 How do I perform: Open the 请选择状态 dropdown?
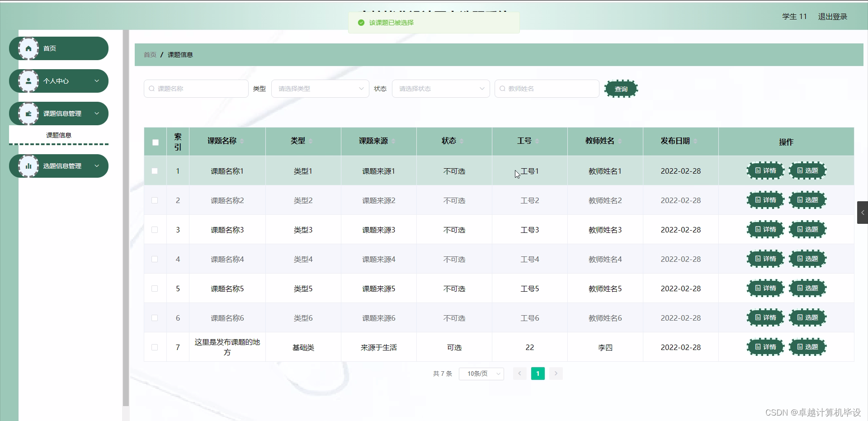click(441, 89)
